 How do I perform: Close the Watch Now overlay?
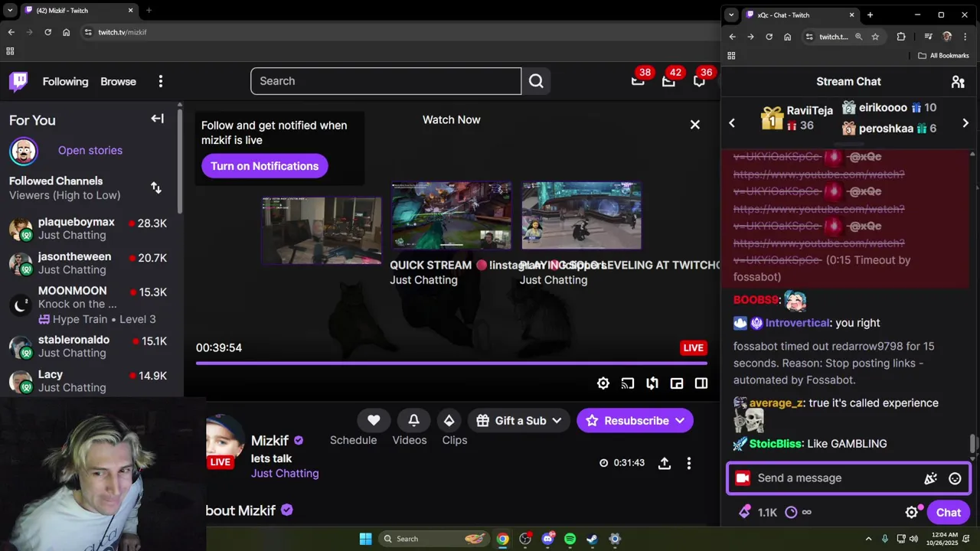[695, 124]
